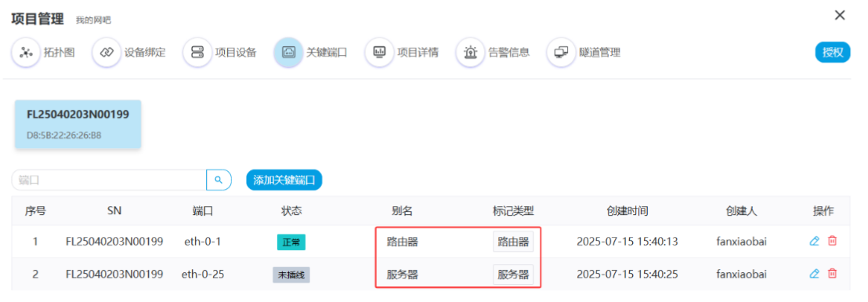Click the 2025-07-15 15:40:25 timestamp
The image size is (868, 302).
click(627, 274)
